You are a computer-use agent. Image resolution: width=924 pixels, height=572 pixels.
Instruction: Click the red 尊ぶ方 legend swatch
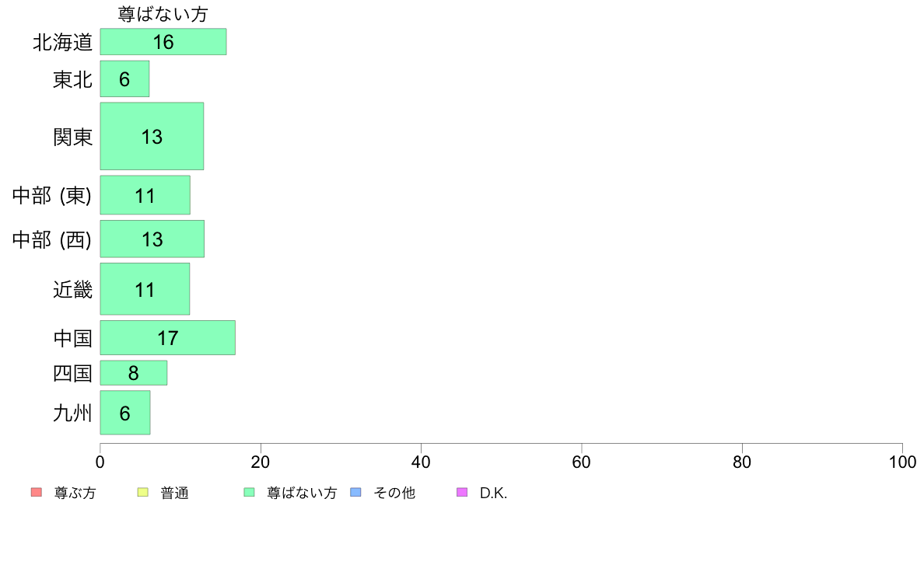[37, 492]
